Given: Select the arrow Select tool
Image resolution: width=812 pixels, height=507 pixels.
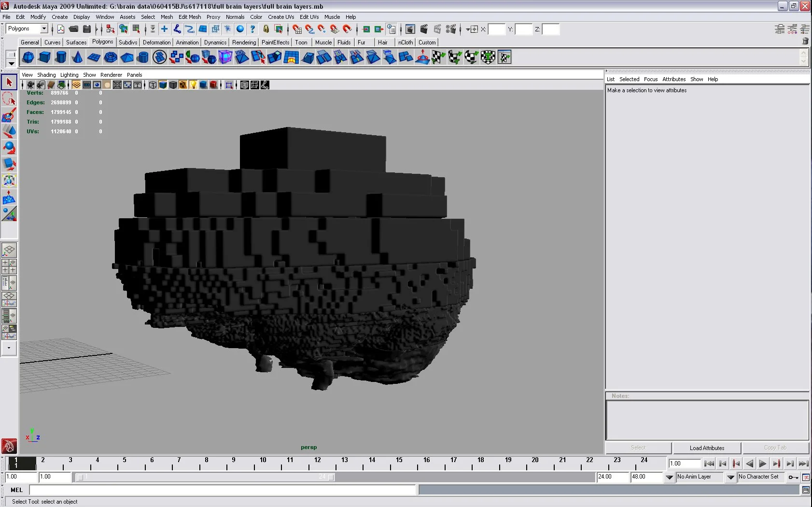Looking at the screenshot, I should coord(9,83).
